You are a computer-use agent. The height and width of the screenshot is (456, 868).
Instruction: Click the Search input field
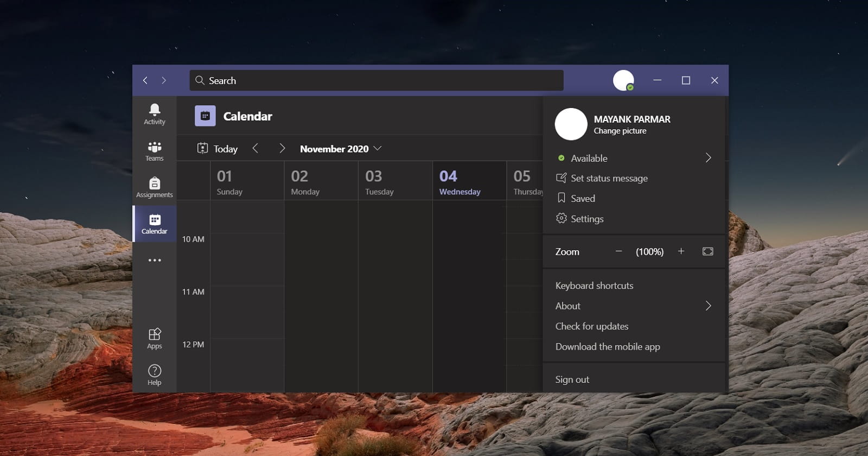(376, 80)
